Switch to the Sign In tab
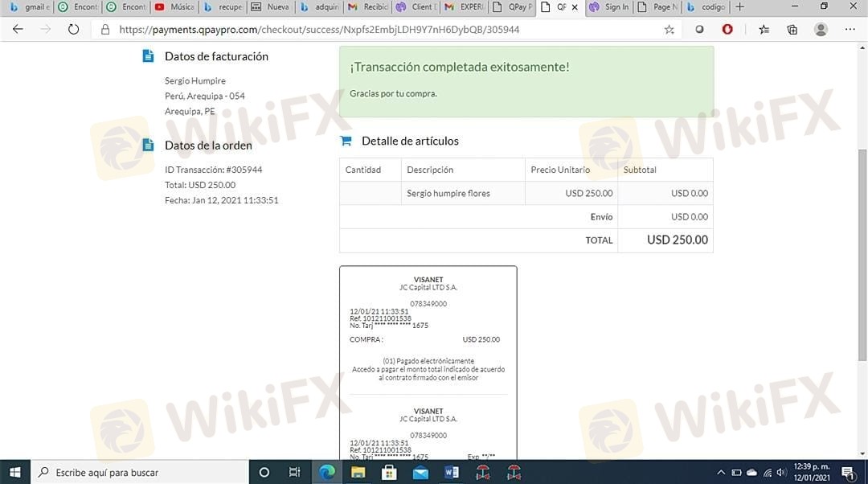 [609, 7]
